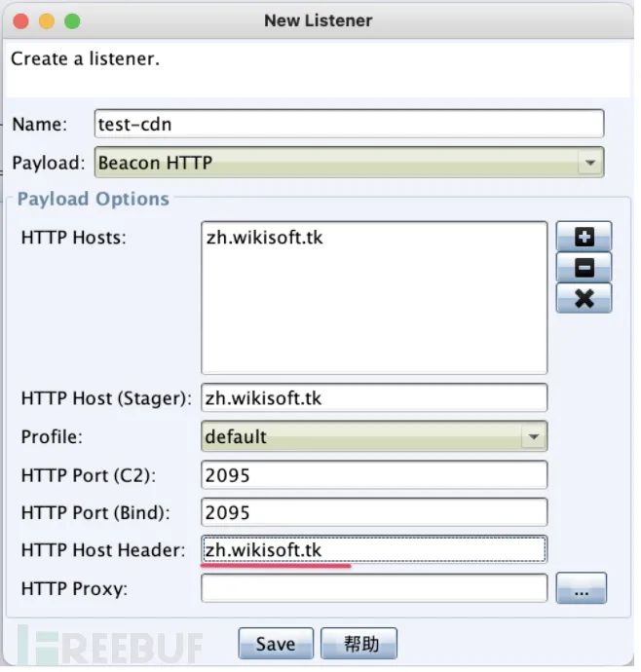This screenshot has width=641, height=672.
Task: Click the HTTP Port (Bind) field
Action: (x=374, y=512)
